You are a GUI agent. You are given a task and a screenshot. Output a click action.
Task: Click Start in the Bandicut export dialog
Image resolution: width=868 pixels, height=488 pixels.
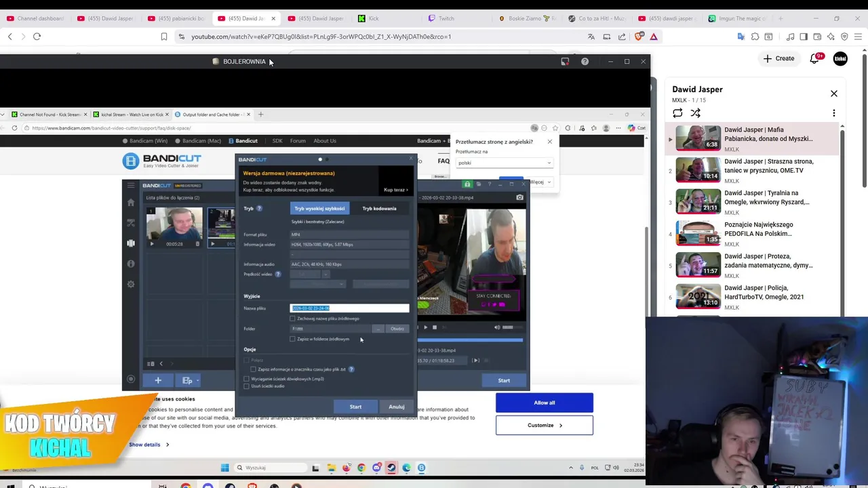pyautogui.click(x=355, y=407)
